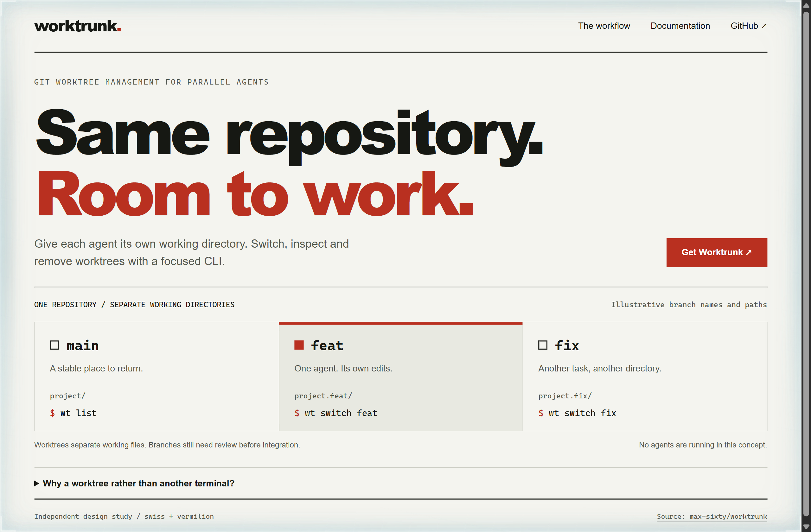Click the scrollbar up arrow

(806, 5)
